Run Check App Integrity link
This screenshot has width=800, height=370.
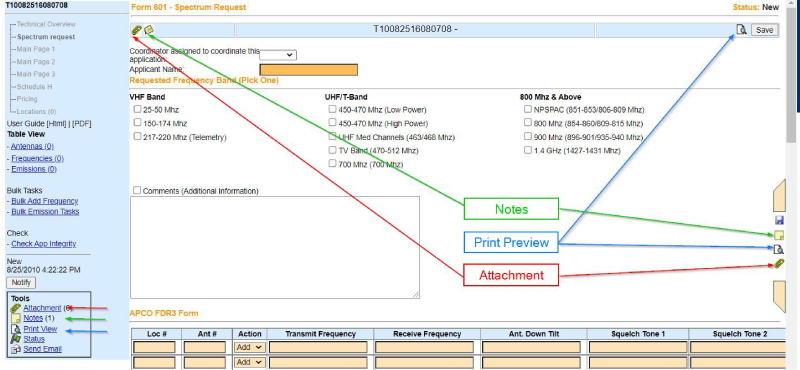click(43, 243)
